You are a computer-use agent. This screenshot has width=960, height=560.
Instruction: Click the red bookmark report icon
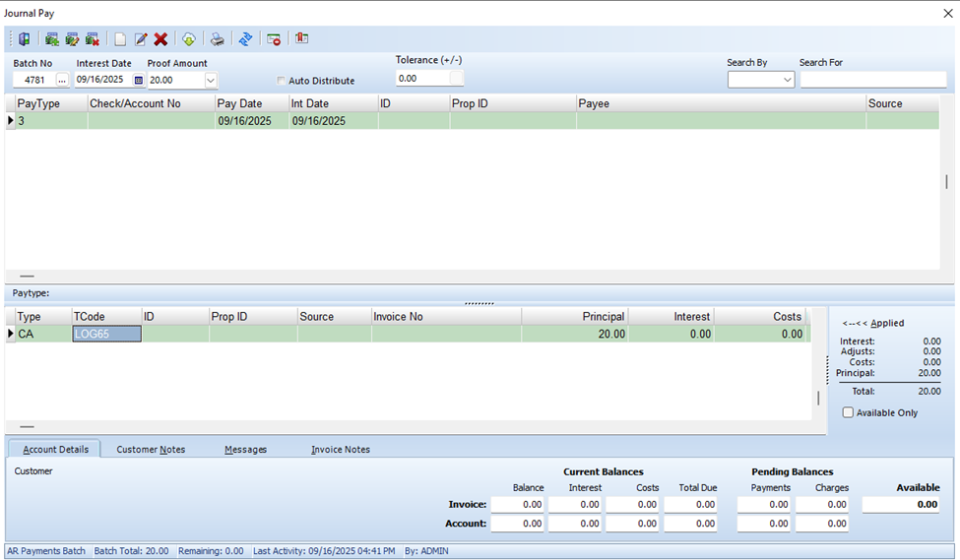pyautogui.click(x=302, y=38)
